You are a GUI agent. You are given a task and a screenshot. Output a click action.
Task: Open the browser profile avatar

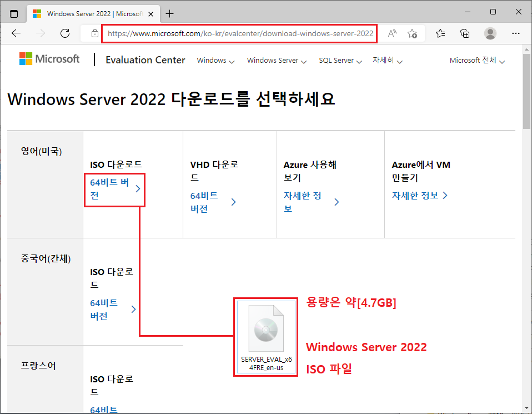(x=490, y=33)
